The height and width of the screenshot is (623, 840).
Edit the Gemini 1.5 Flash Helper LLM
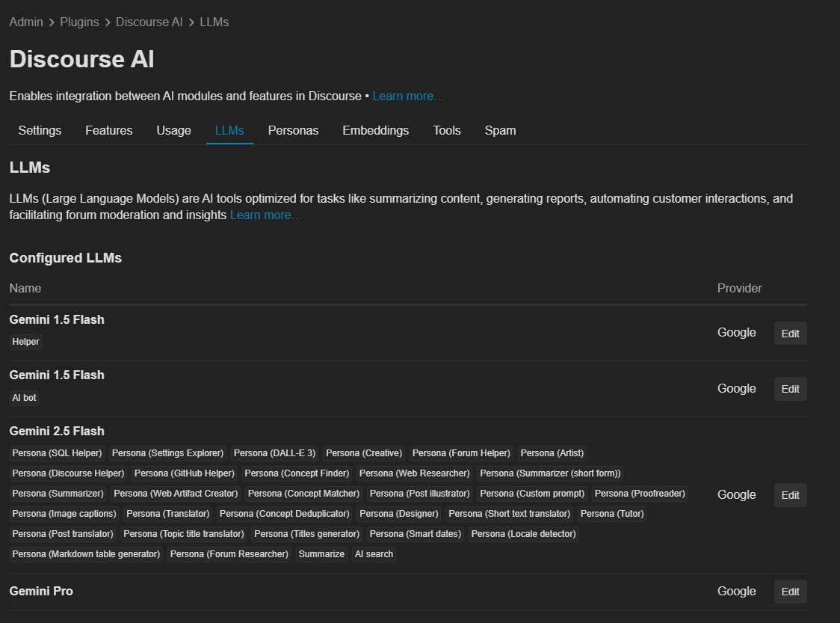coord(790,334)
